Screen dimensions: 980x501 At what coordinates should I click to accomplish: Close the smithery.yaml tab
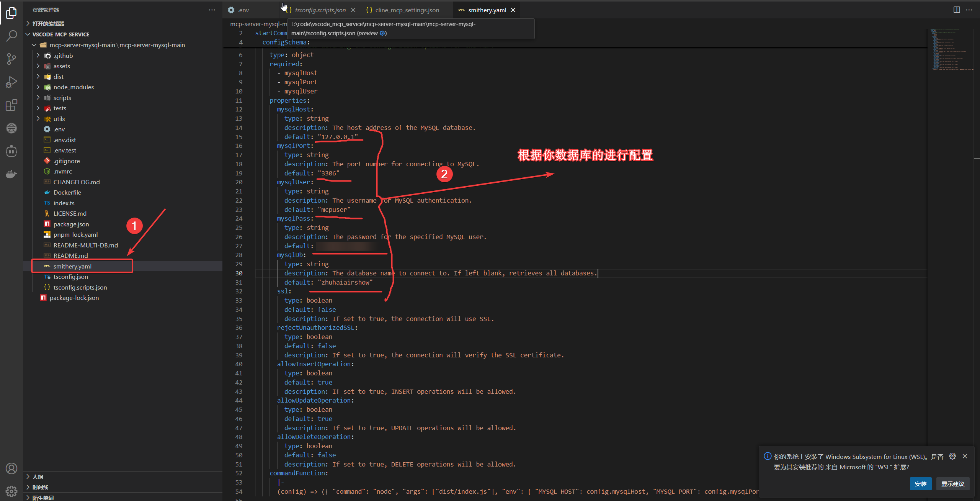(513, 10)
